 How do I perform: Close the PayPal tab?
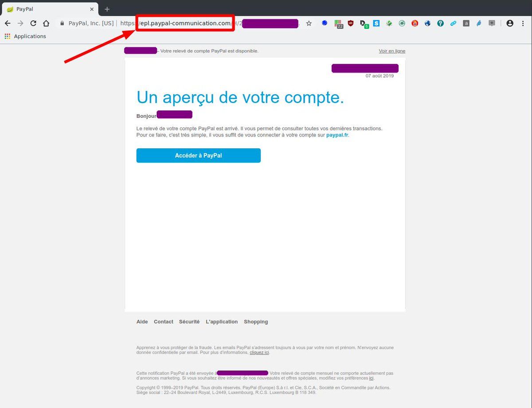pos(92,9)
